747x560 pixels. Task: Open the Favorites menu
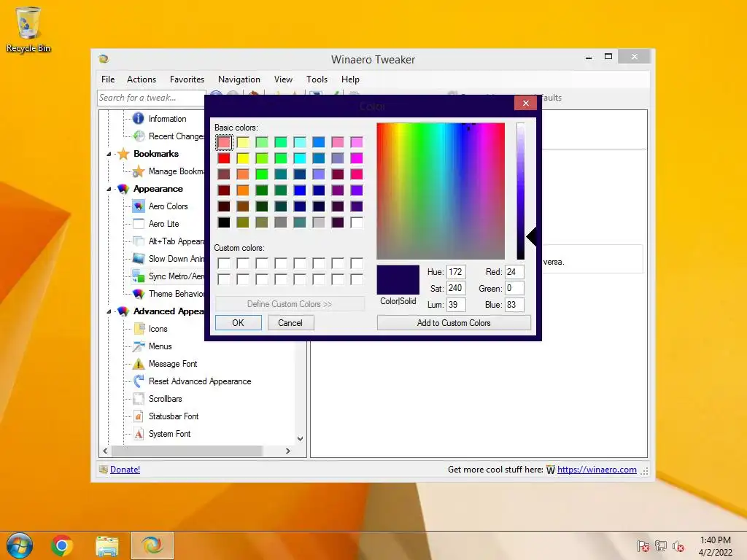(187, 79)
